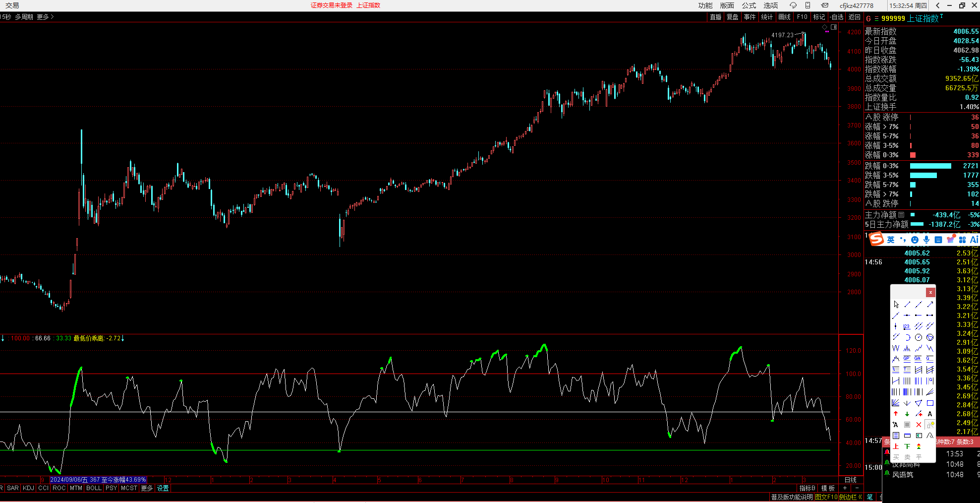Click the 返回 back button
This screenshot has width=980, height=503.
pyautogui.click(x=854, y=17)
